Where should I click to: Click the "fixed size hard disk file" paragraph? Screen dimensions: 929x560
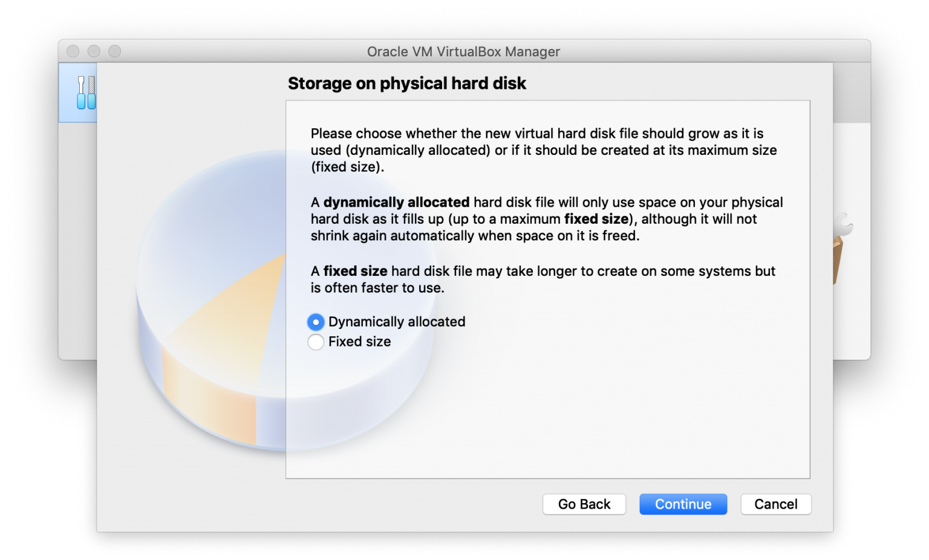(543, 279)
